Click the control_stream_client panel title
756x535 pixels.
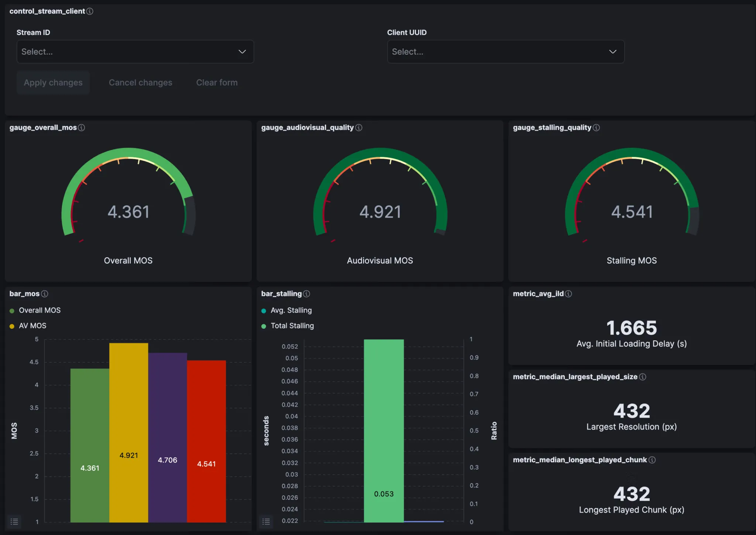(x=47, y=11)
